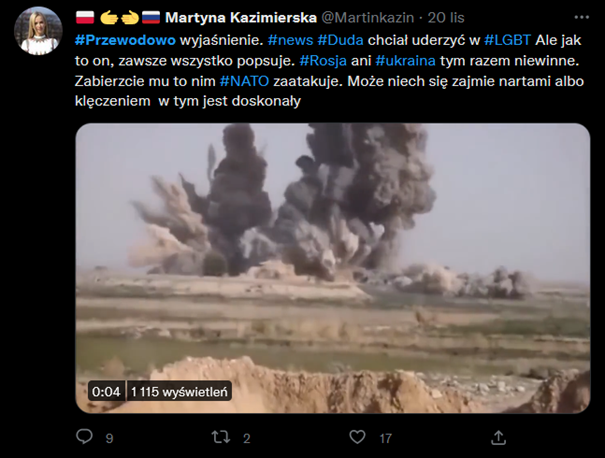Open the #Duda hashtag
The width and height of the screenshot is (605, 458).
click(340, 40)
